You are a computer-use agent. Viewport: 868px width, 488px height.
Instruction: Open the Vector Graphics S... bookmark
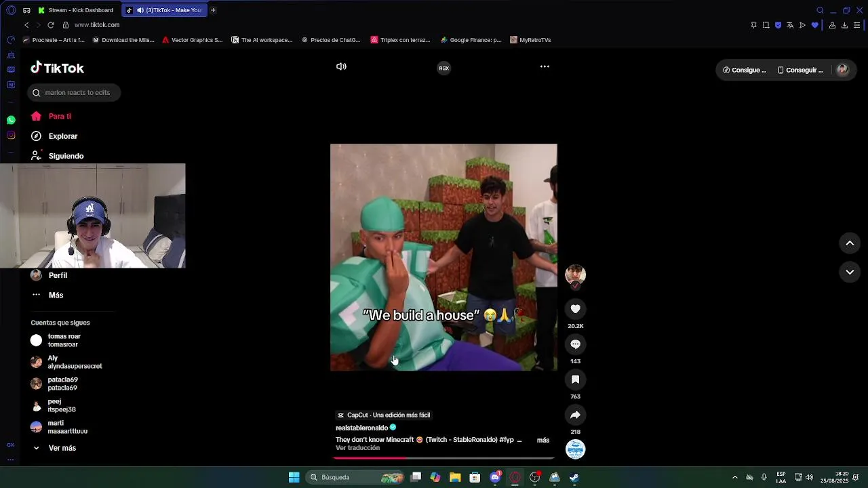click(193, 40)
